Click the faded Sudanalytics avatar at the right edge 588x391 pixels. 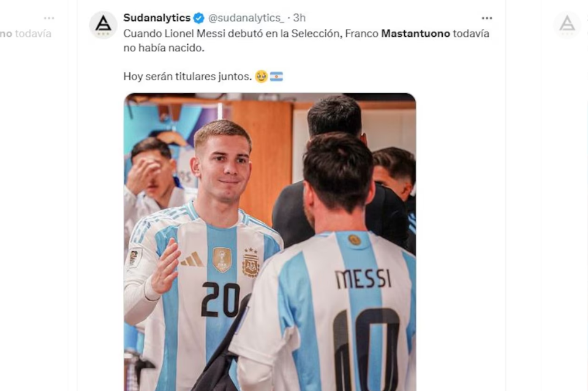567,25
